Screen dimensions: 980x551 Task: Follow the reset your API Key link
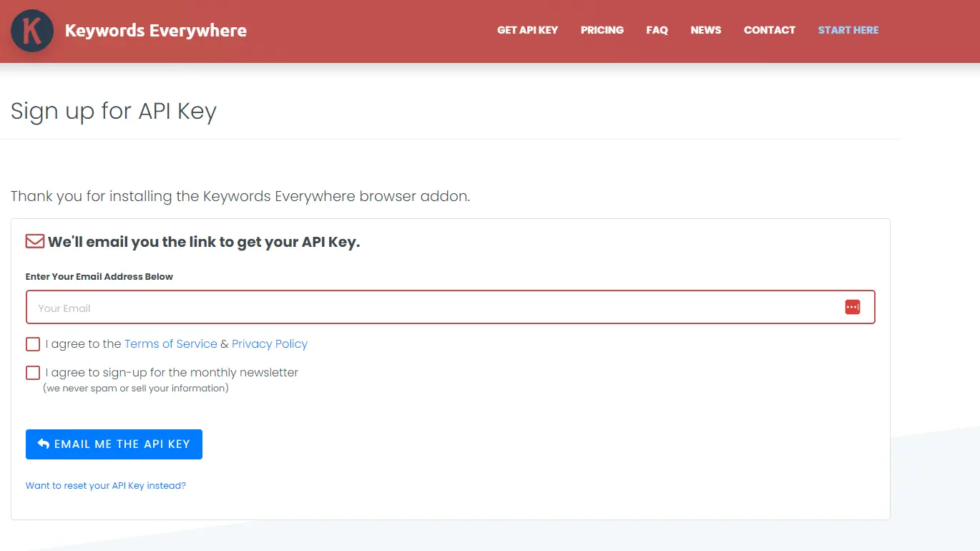[106, 485]
